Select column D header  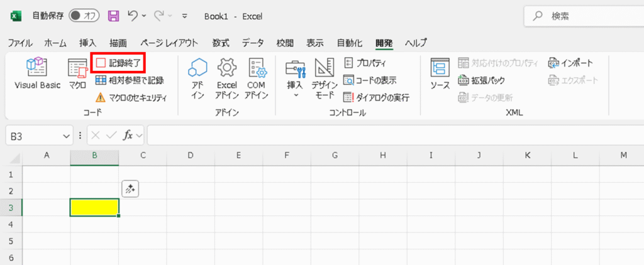191,156
